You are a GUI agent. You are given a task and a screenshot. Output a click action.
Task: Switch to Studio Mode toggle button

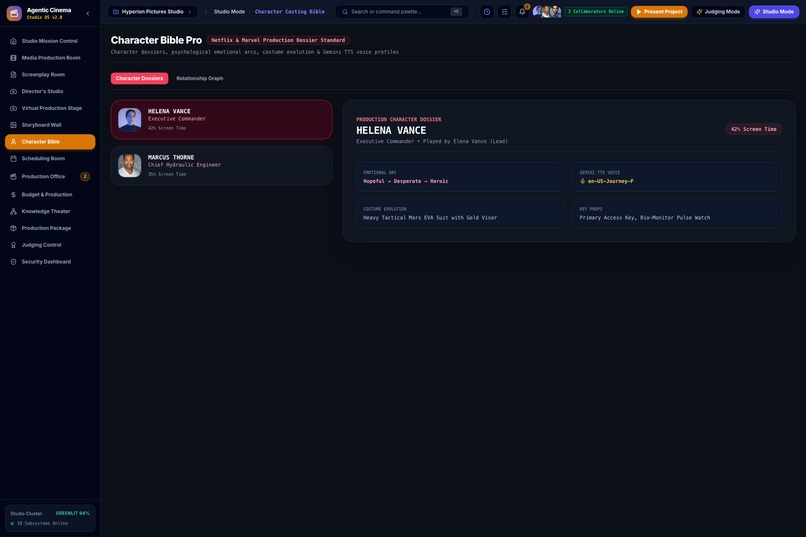(774, 12)
